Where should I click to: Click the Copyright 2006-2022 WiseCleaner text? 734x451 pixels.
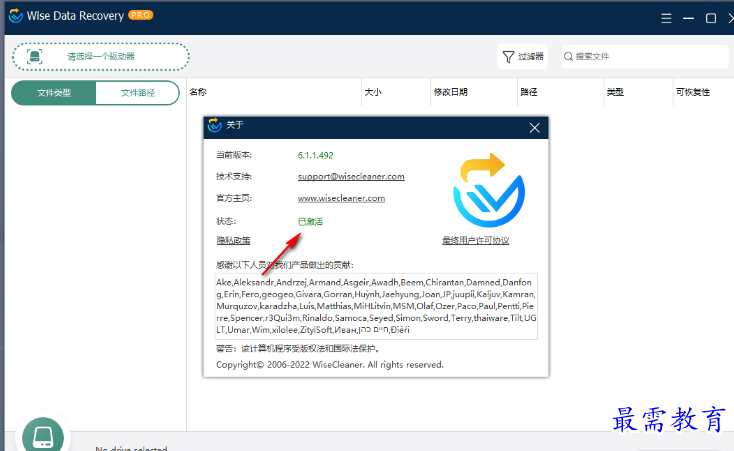pos(330,364)
